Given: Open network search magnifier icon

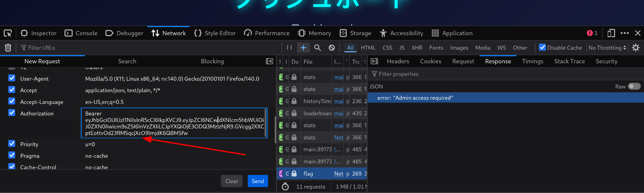Looking at the screenshot, I should [x=318, y=48].
